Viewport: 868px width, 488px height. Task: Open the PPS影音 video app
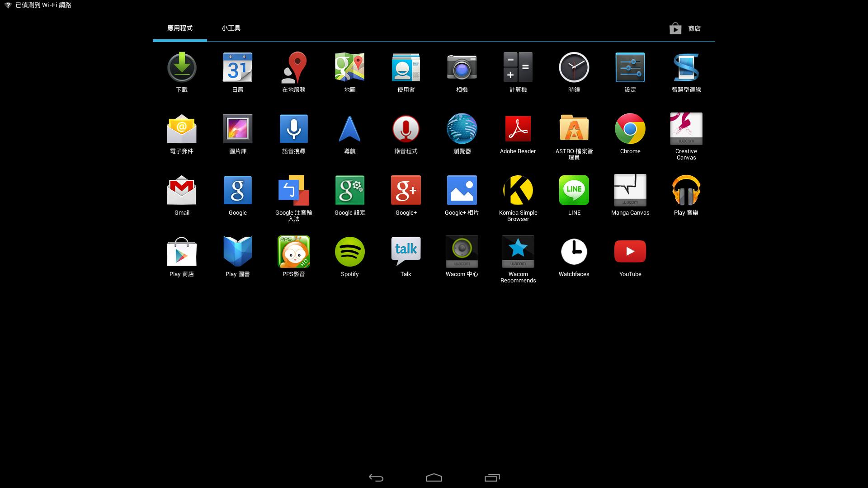click(x=293, y=252)
